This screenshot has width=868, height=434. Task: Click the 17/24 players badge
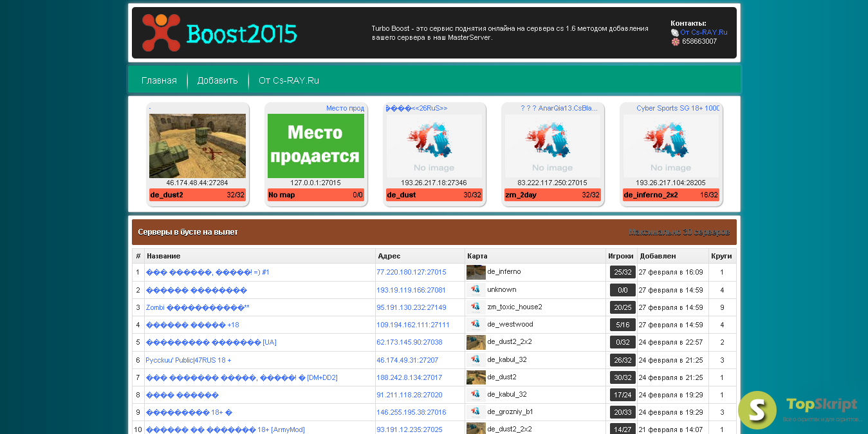[x=623, y=395]
